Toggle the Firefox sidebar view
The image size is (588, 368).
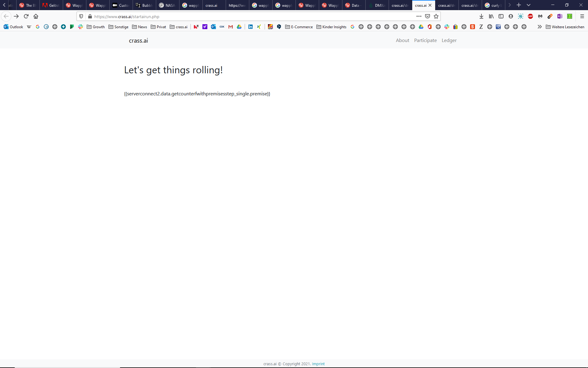click(x=501, y=16)
